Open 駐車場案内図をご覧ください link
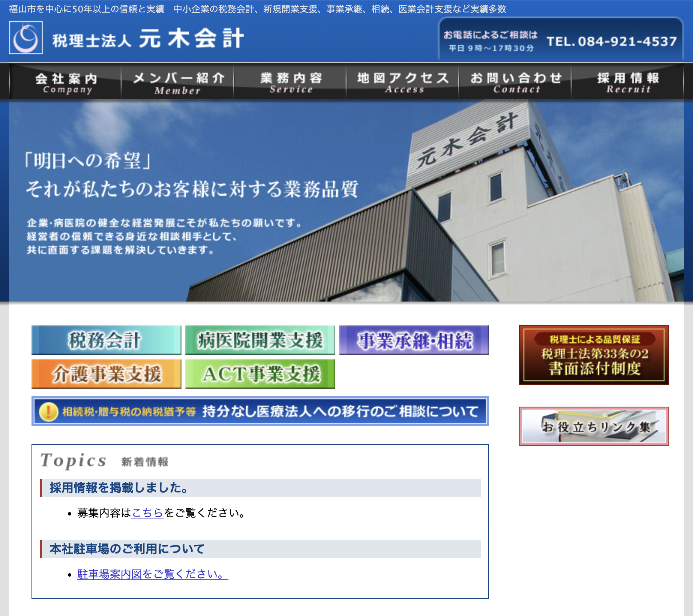This screenshot has height=616, width=693. point(152,574)
